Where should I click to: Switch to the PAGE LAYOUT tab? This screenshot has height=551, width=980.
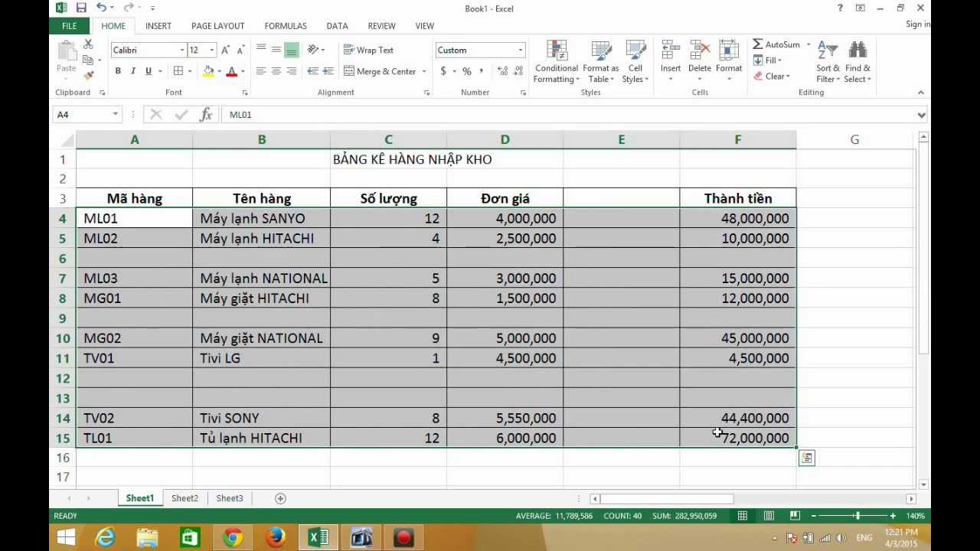[218, 26]
